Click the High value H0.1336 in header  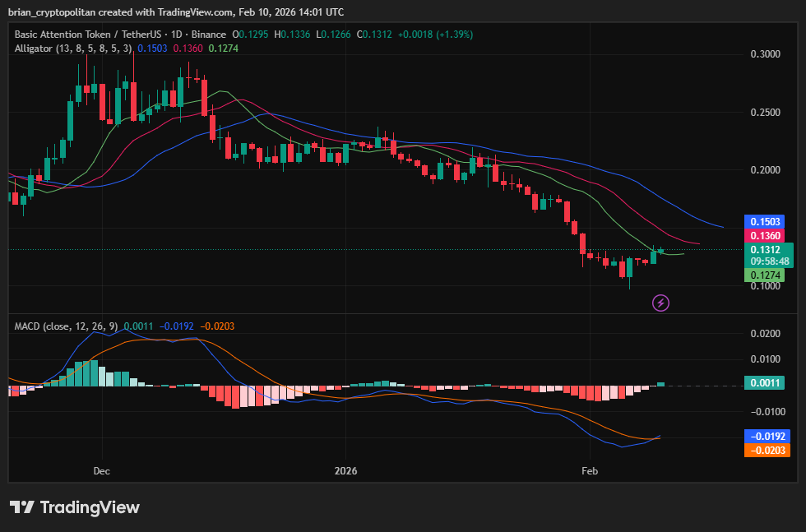click(x=292, y=35)
